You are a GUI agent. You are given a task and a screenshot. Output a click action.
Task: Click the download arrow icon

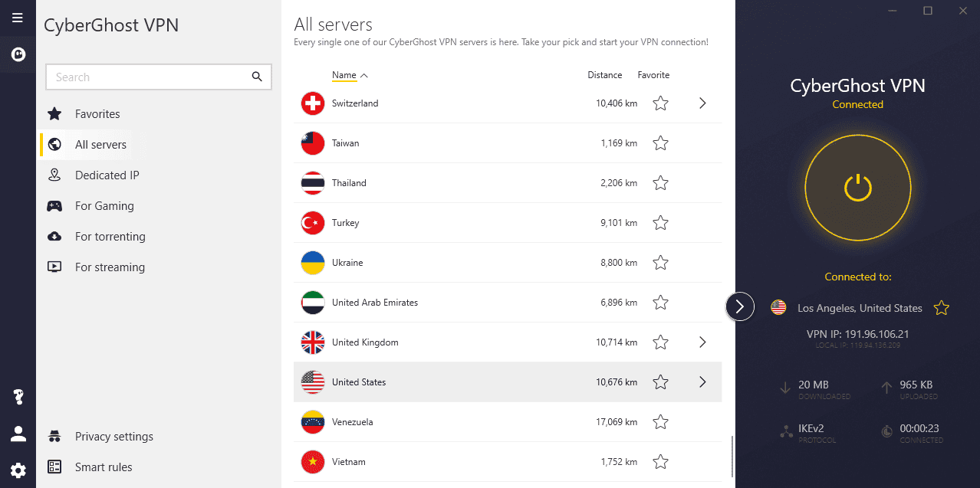pyautogui.click(x=785, y=388)
